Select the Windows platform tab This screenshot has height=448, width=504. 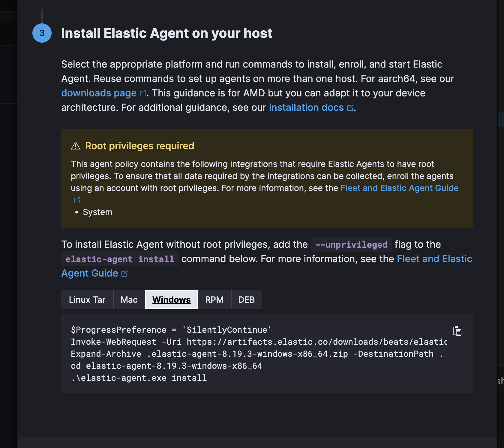(171, 300)
